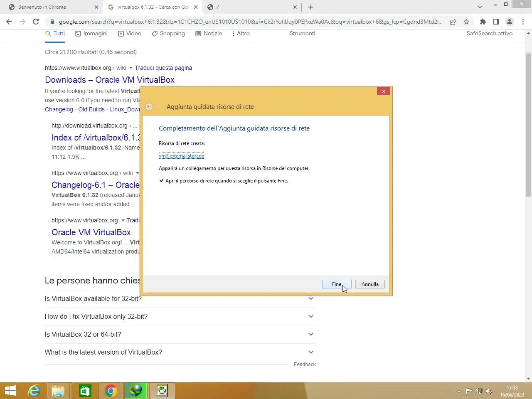
Task: Go forward in Chrome browser
Action: tap(22, 22)
